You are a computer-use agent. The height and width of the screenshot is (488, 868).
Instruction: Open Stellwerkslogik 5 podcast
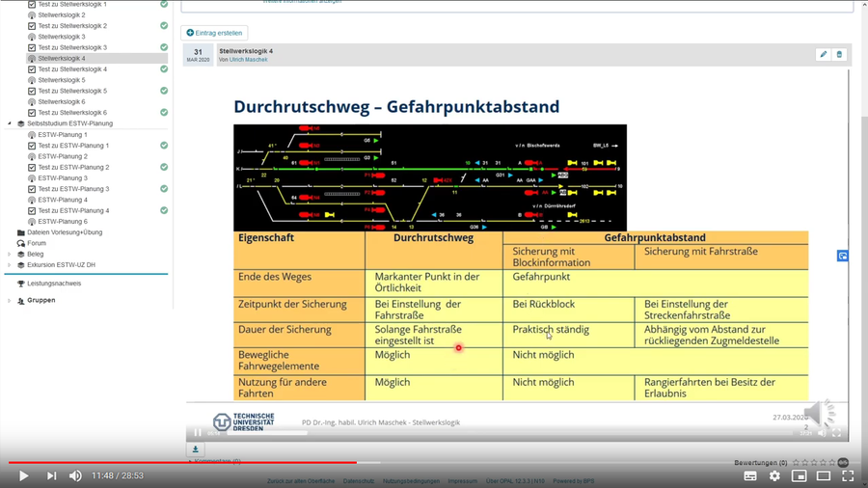click(62, 80)
